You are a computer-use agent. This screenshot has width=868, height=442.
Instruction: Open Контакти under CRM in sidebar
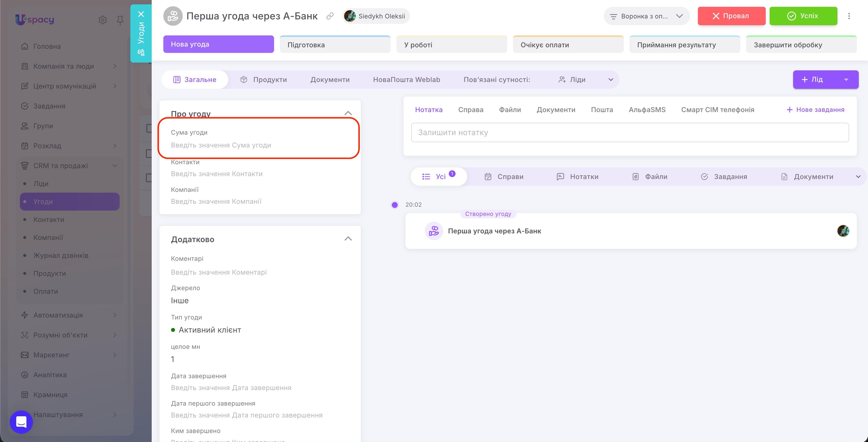coord(48,219)
